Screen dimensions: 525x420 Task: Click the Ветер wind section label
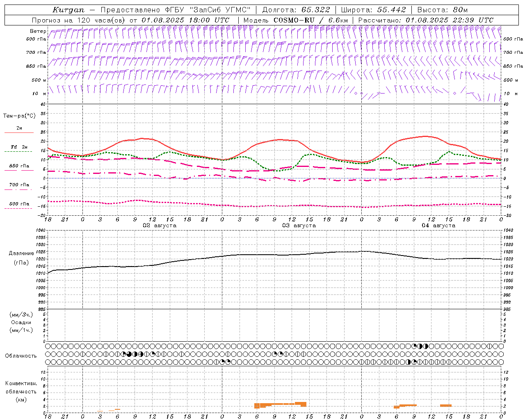pyautogui.click(x=38, y=31)
